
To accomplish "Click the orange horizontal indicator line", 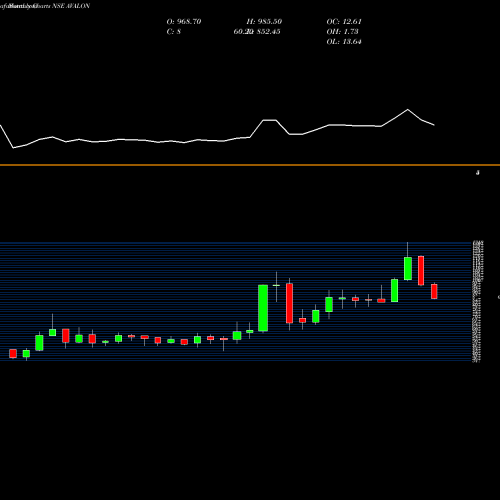I will [250, 165].
